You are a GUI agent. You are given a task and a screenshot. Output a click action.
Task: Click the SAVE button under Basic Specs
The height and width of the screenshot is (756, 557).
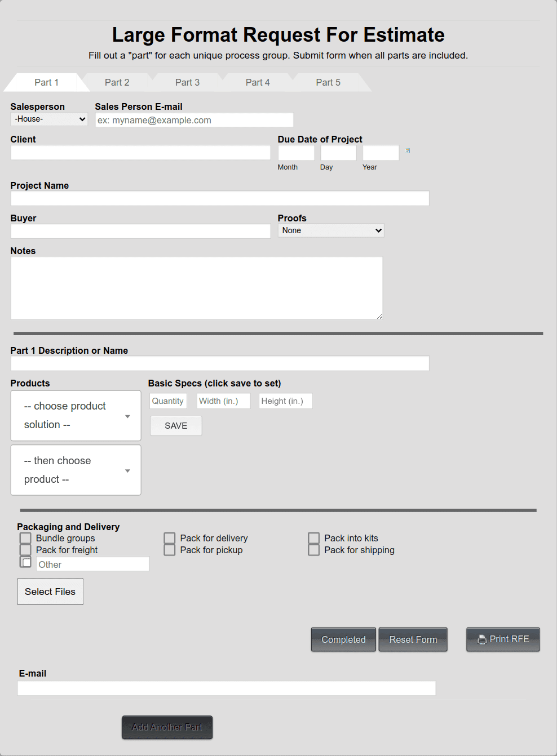point(175,425)
